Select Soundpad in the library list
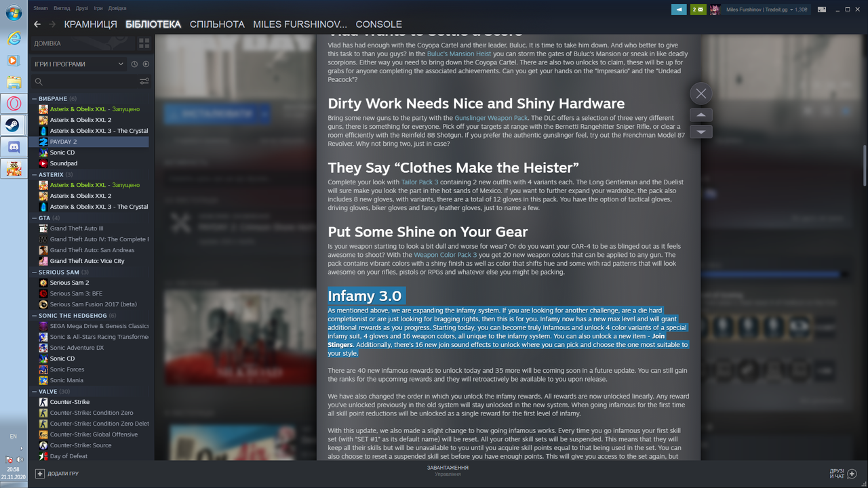Image resolution: width=868 pixels, height=488 pixels. 64,163
